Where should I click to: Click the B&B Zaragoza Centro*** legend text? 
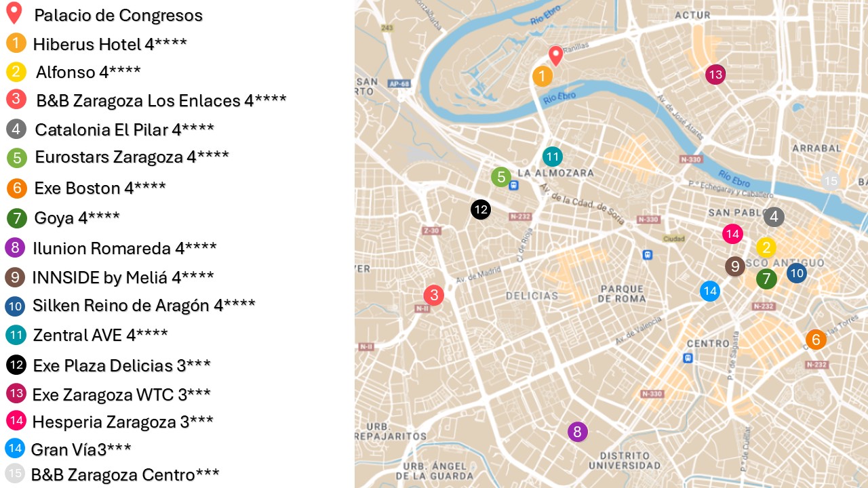125,474
